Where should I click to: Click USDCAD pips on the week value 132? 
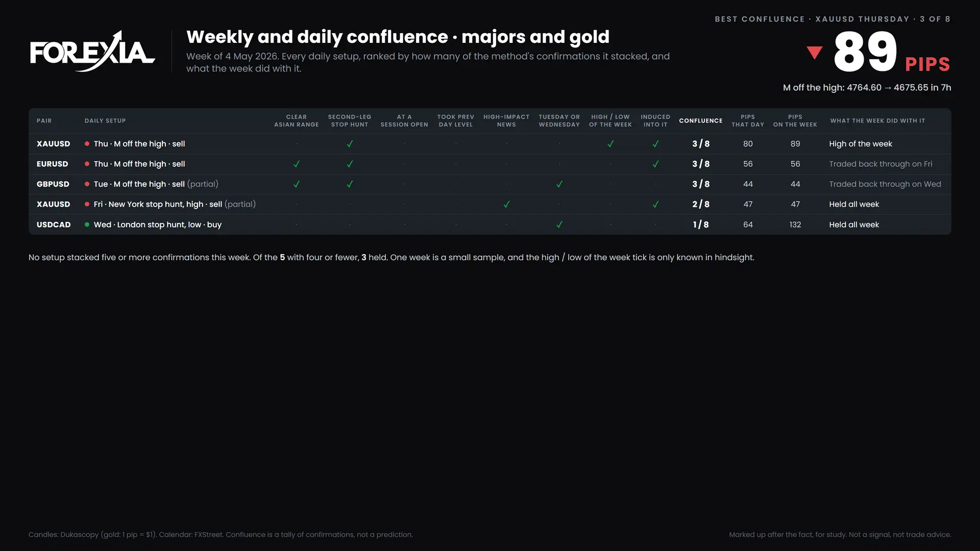tap(795, 224)
